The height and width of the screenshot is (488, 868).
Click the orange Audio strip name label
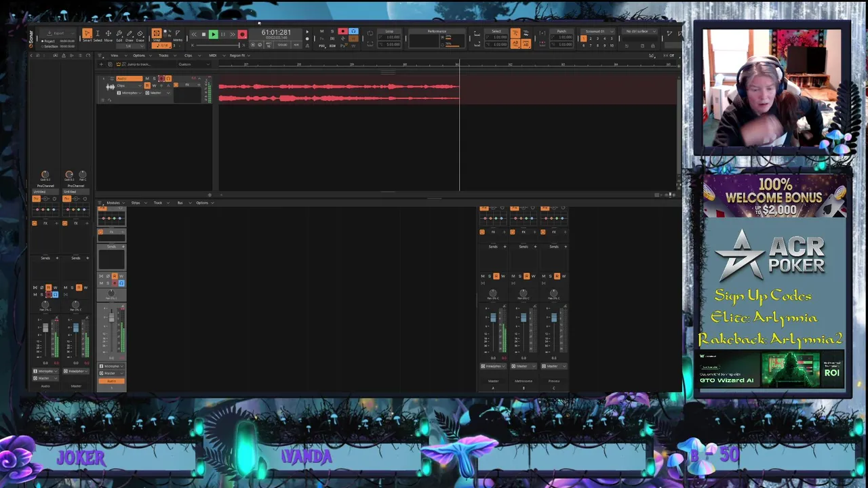point(111,381)
